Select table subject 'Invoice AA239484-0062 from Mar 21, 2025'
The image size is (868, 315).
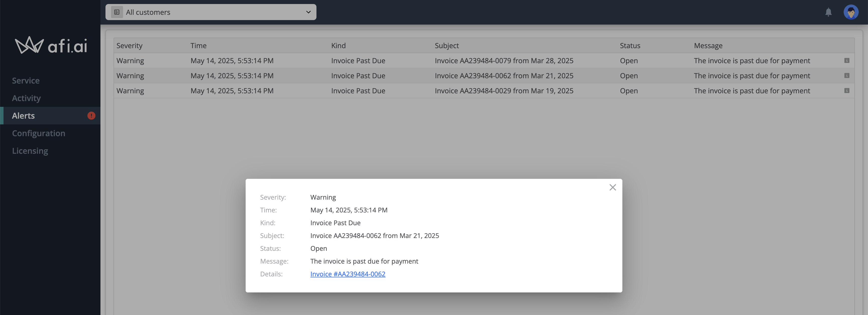pyautogui.click(x=504, y=76)
